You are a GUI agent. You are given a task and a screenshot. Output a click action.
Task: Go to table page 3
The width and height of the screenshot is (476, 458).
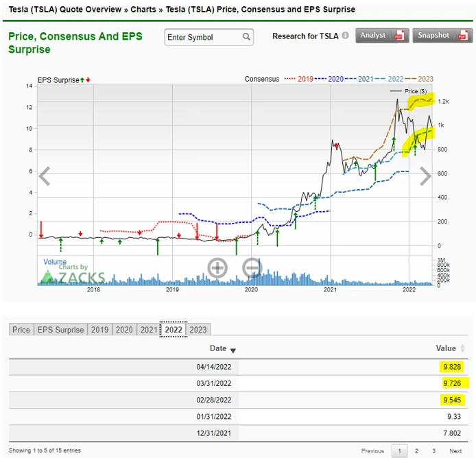tap(433, 451)
